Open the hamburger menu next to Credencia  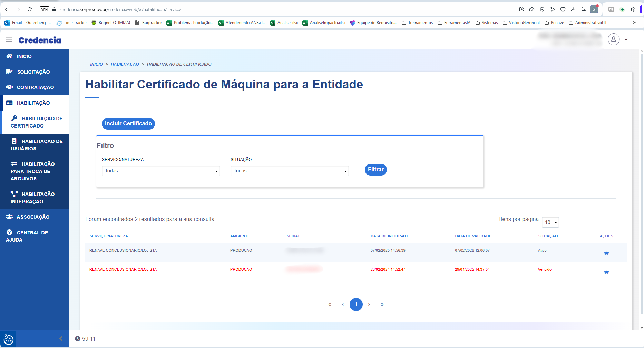pyautogui.click(x=9, y=39)
